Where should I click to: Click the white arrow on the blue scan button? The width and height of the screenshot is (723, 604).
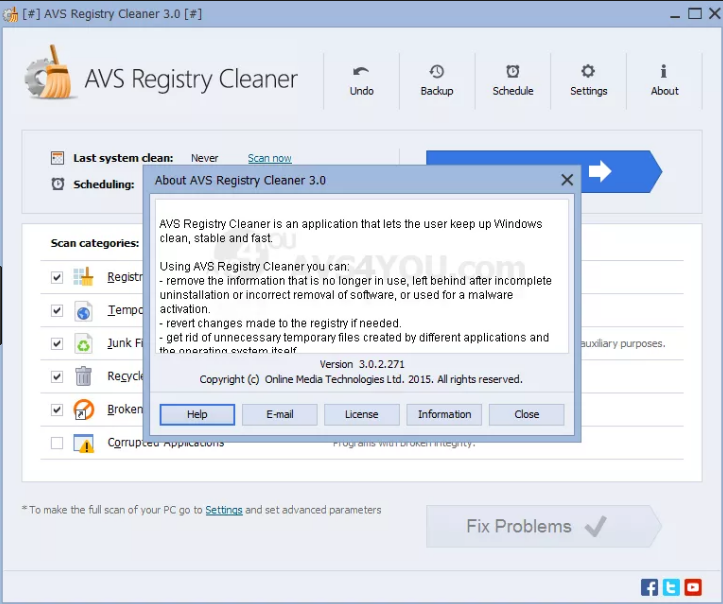pyautogui.click(x=600, y=172)
